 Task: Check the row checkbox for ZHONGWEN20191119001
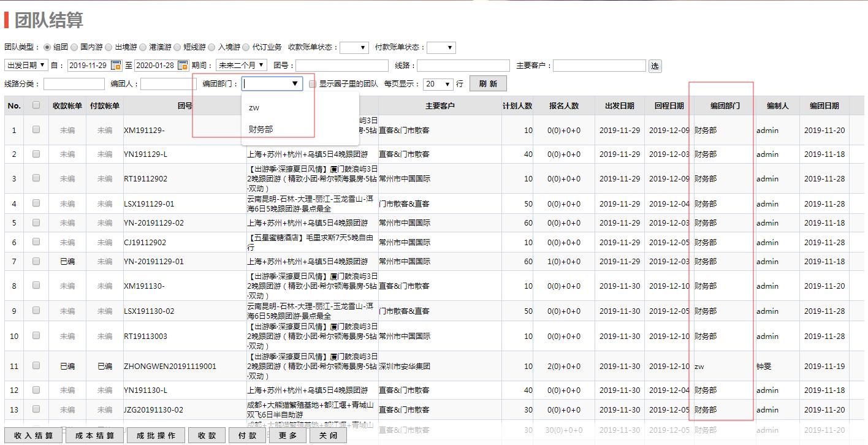pyautogui.click(x=36, y=366)
